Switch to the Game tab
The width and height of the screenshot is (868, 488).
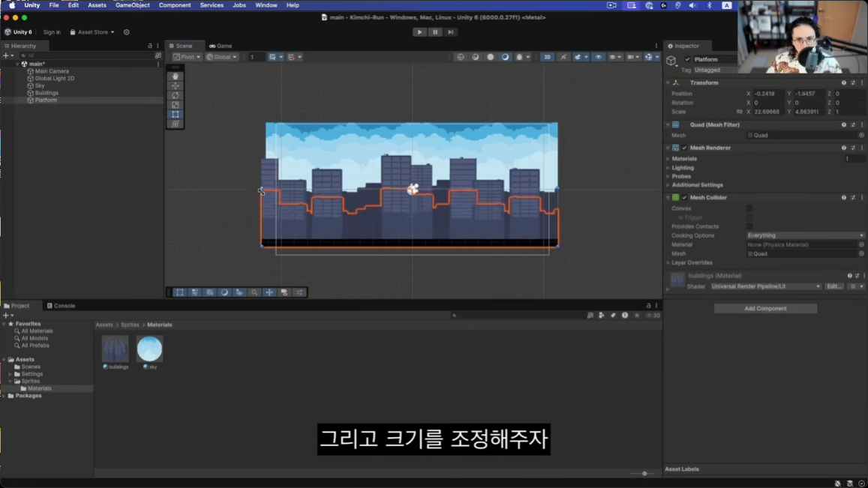tap(221, 46)
